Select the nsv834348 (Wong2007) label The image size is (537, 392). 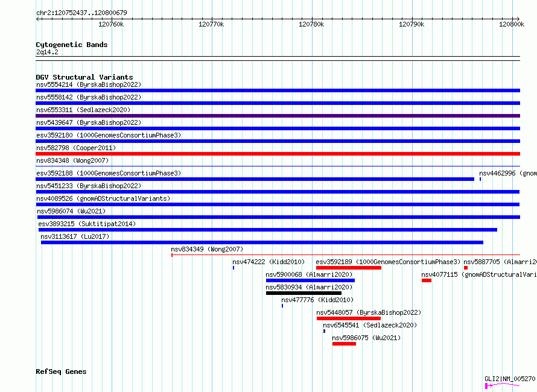pos(72,160)
